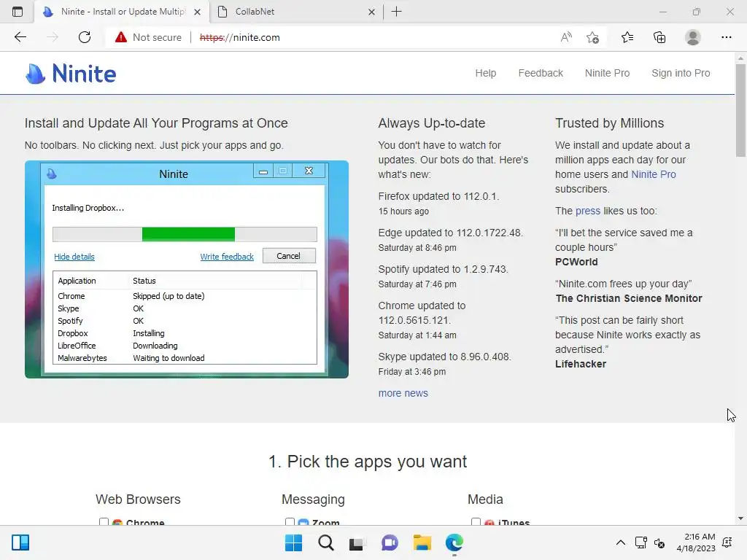
Task: Open the Collections icon
Action: pyautogui.click(x=659, y=37)
